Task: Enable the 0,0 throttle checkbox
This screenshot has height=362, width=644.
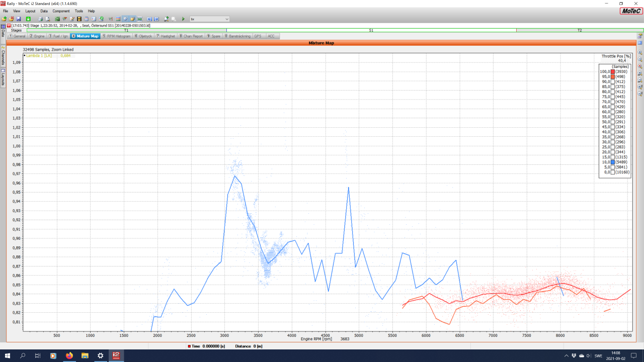Action: 612,172
